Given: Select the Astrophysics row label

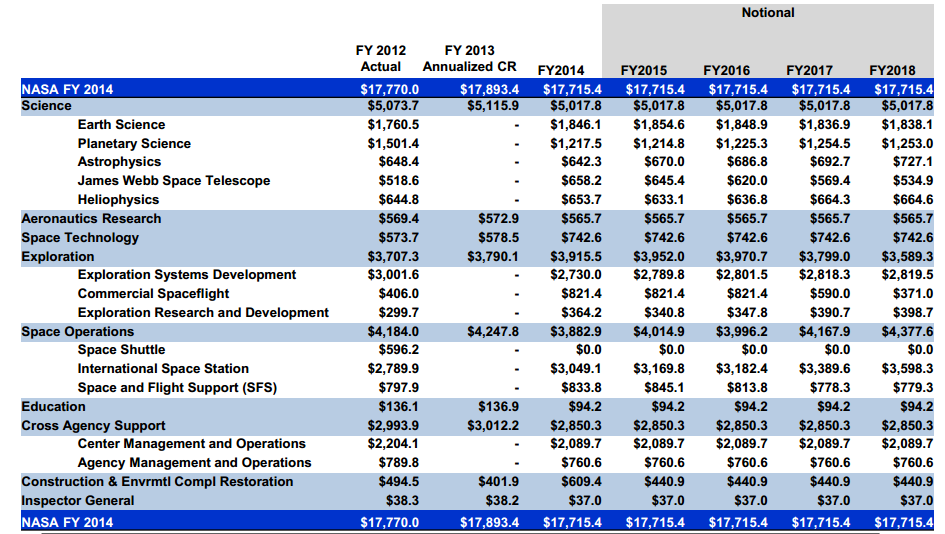Looking at the screenshot, I should coord(119,162).
